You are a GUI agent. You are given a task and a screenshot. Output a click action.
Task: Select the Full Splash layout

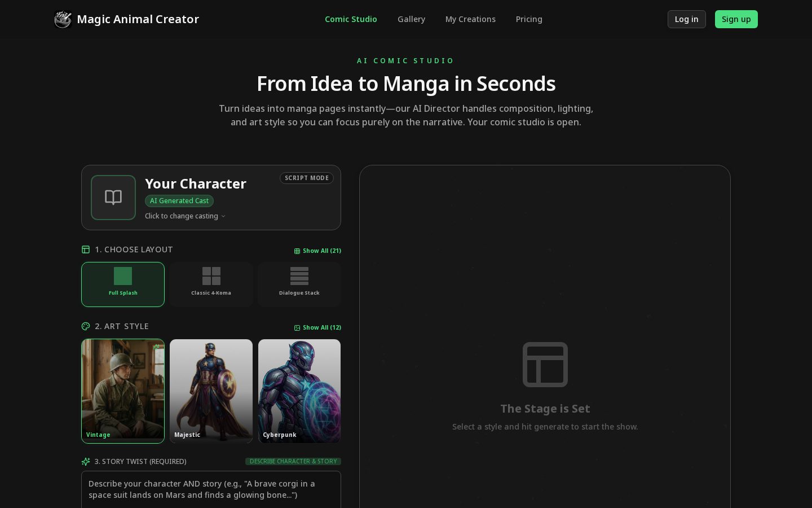click(123, 284)
